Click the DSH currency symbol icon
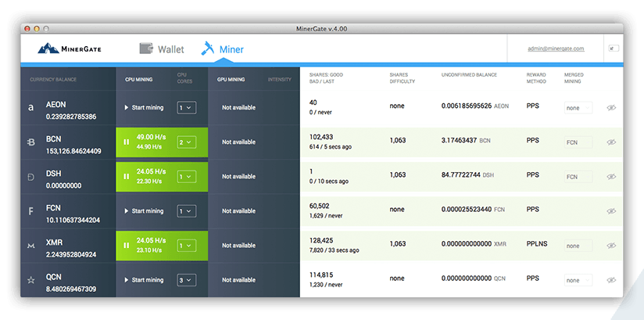 tap(30, 178)
